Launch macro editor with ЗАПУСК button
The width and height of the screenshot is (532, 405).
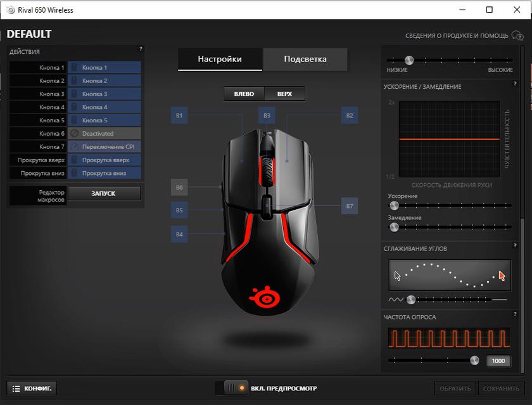point(104,193)
